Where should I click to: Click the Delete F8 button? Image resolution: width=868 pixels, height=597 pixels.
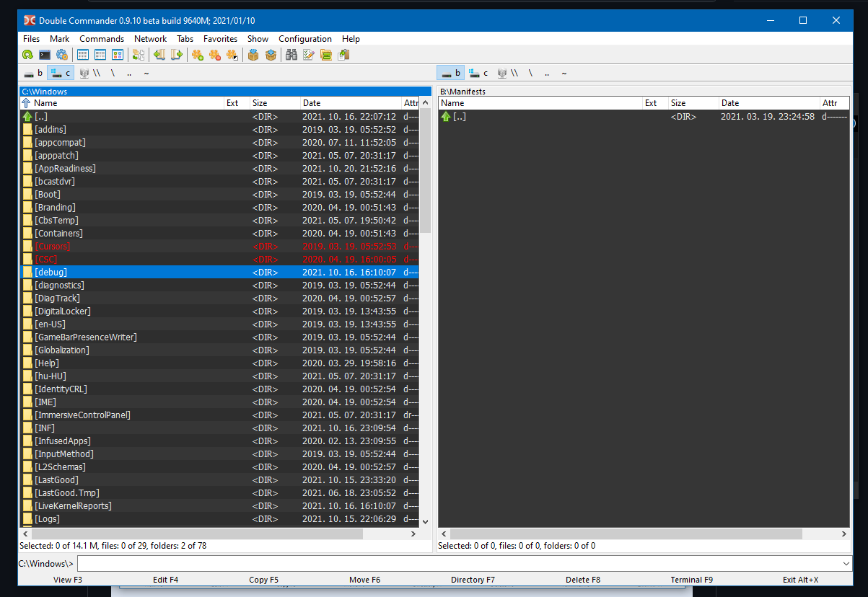click(582, 580)
